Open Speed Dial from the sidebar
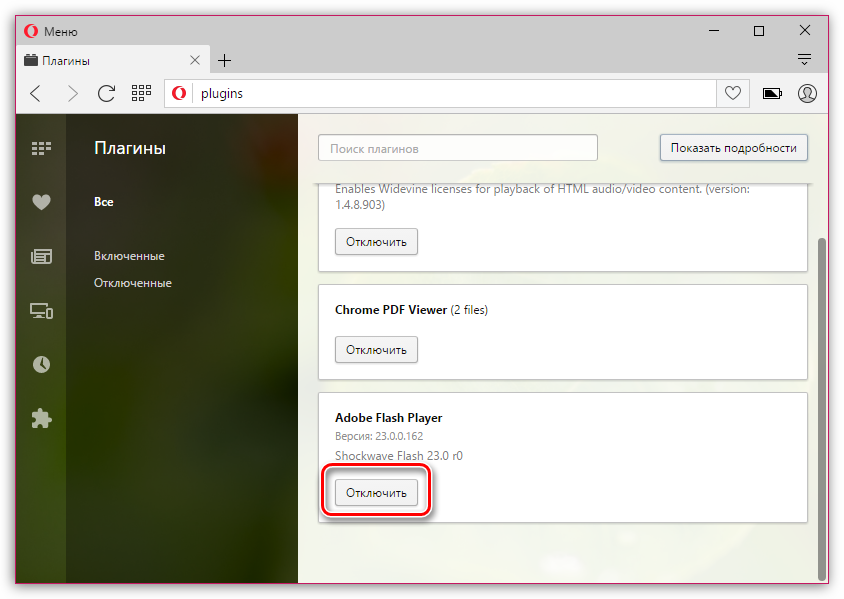 (41, 149)
